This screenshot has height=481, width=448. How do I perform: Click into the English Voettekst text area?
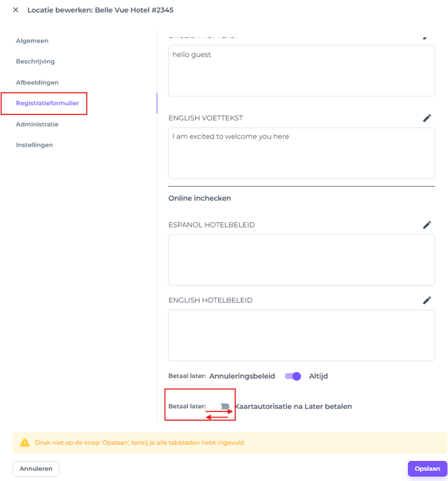point(301,153)
